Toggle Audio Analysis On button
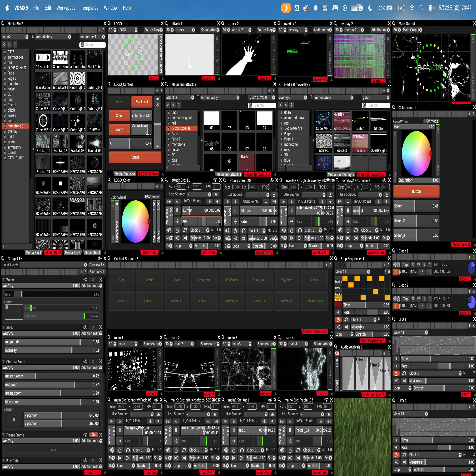This screenshot has width=476, height=476. coord(337,353)
